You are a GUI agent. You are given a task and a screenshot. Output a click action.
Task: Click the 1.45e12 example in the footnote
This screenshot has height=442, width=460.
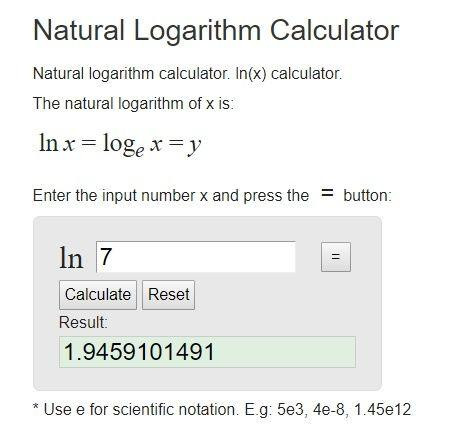[x=382, y=409]
